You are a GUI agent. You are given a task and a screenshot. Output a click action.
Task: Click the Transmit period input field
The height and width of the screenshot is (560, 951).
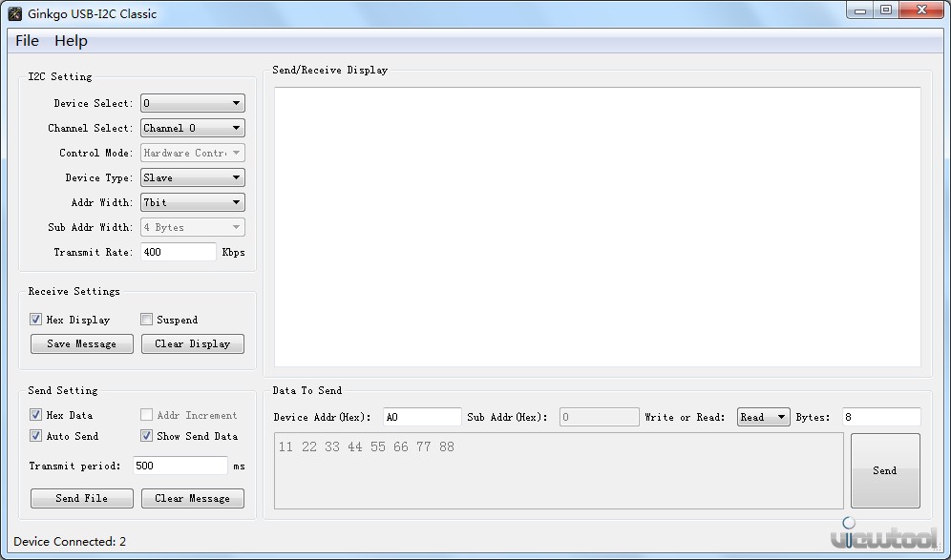click(x=180, y=466)
